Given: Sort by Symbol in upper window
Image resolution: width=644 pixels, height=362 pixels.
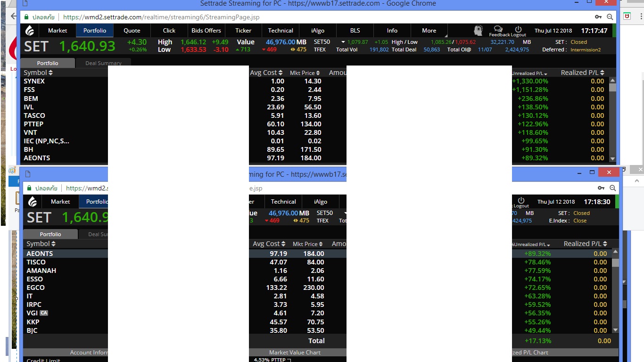Looking at the screenshot, I should coord(38,73).
